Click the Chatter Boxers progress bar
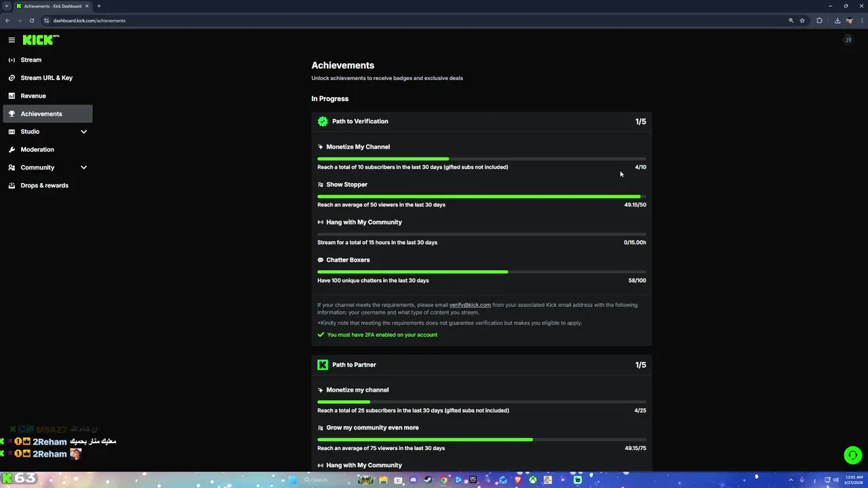This screenshot has width=868, height=488. tap(481, 272)
